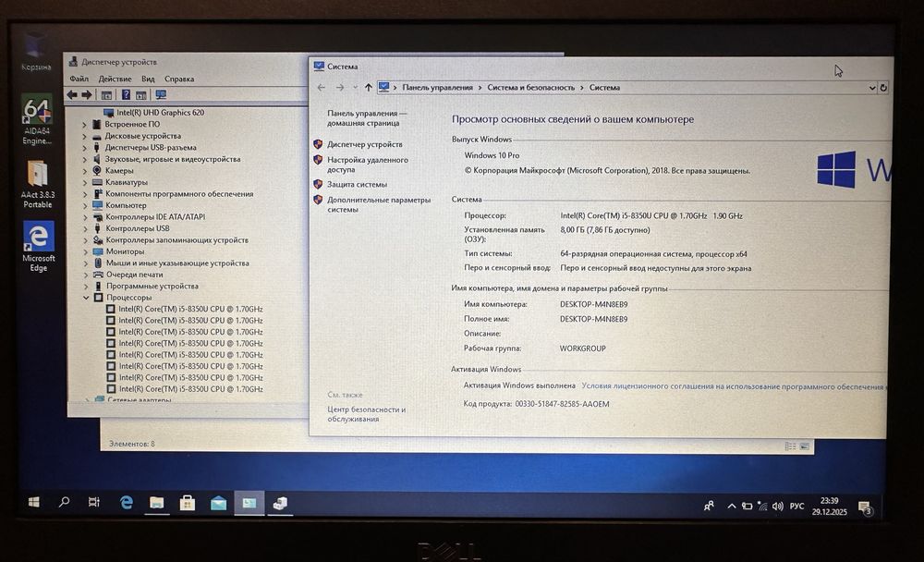Click Система и безопасность breadcrumb

pos(531,87)
